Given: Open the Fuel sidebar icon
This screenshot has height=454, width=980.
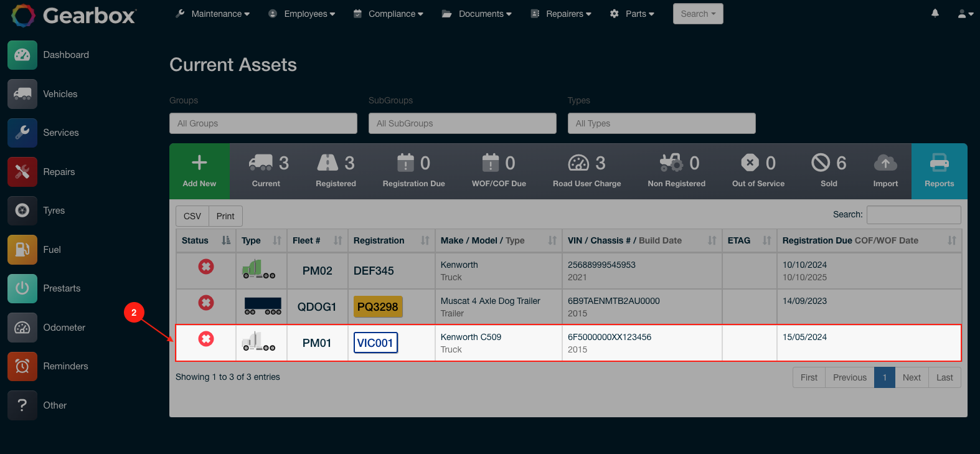Looking at the screenshot, I should (22, 250).
